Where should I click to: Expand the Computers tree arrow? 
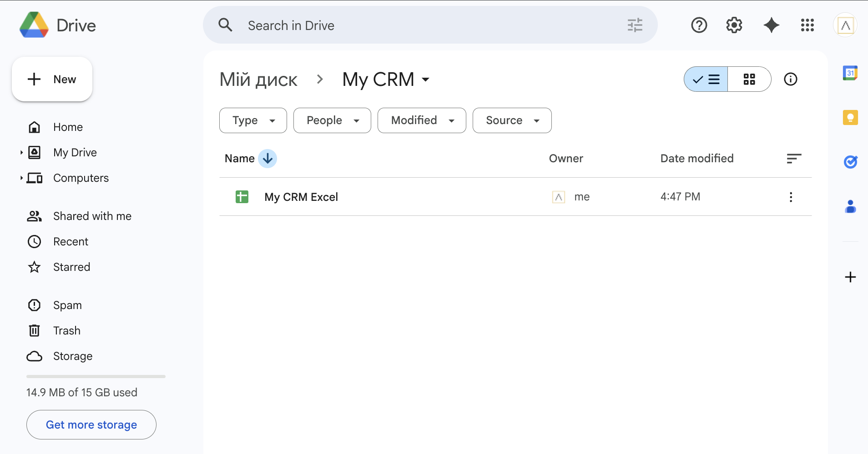(x=21, y=178)
